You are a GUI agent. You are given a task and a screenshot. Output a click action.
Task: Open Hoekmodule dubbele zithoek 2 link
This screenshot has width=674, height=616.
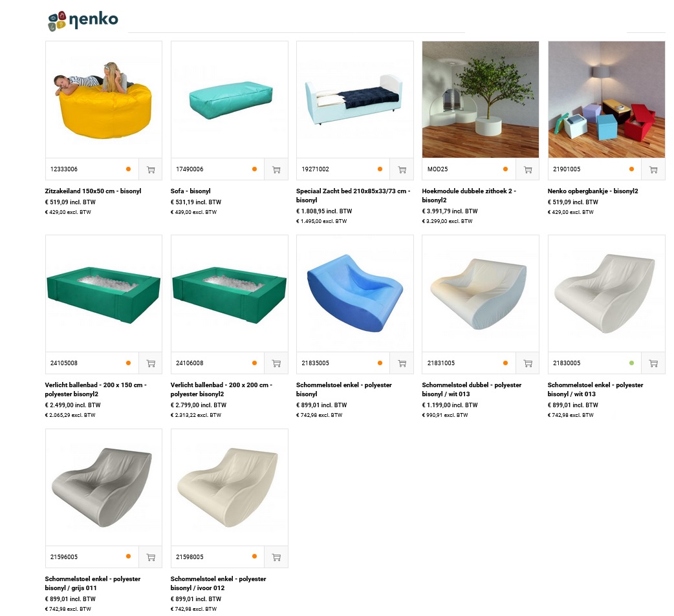point(469,195)
